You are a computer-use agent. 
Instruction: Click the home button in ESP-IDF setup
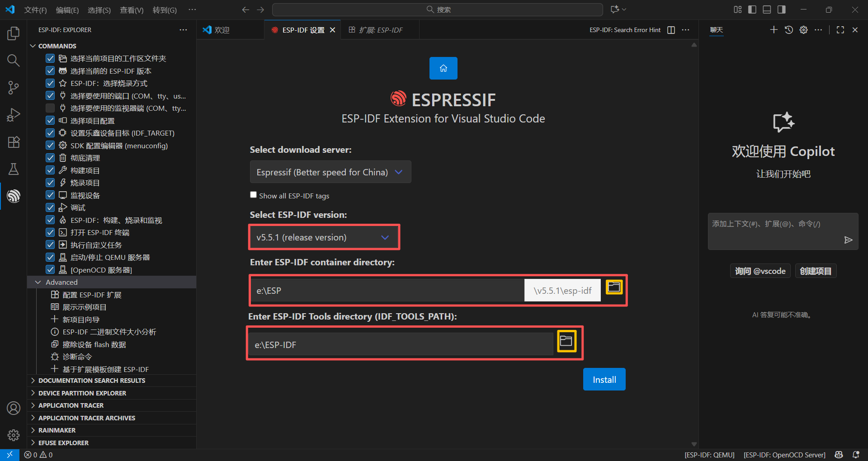coord(443,68)
